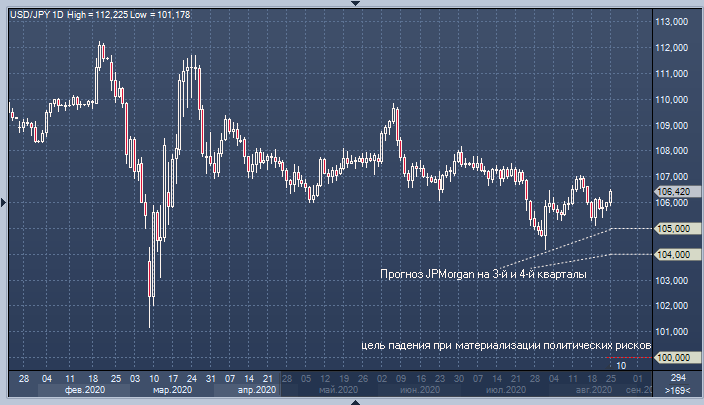The height and width of the screenshot is (405, 704).
Task: Click the >169< visible bars indicator
Action: click(x=677, y=391)
